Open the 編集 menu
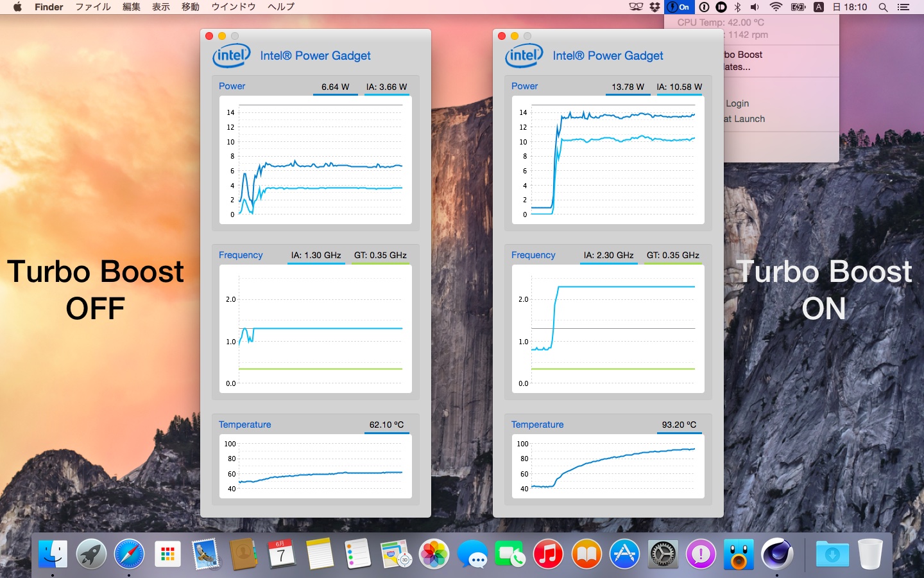 click(x=132, y=7)
